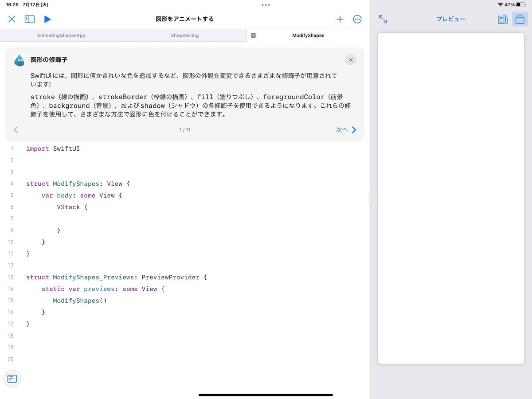Click the editor/preview divider handle
Screen dimensions: 532x399
coord(370,199)
